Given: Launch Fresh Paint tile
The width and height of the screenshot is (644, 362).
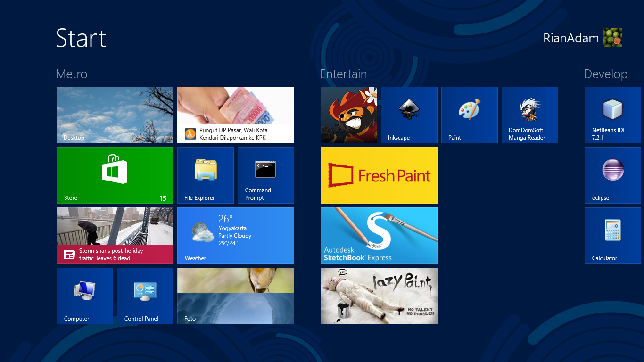Looking at the screenshot, I should 379,175.
